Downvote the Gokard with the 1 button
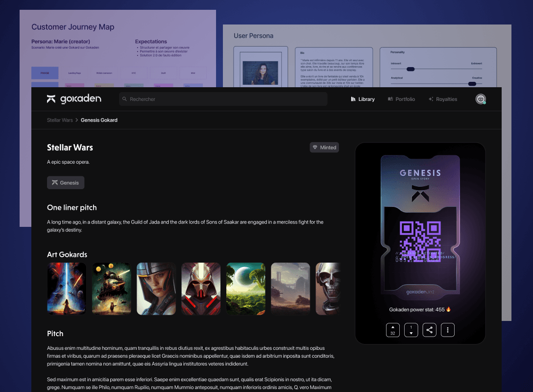533x392 pixels. [411, 330]
